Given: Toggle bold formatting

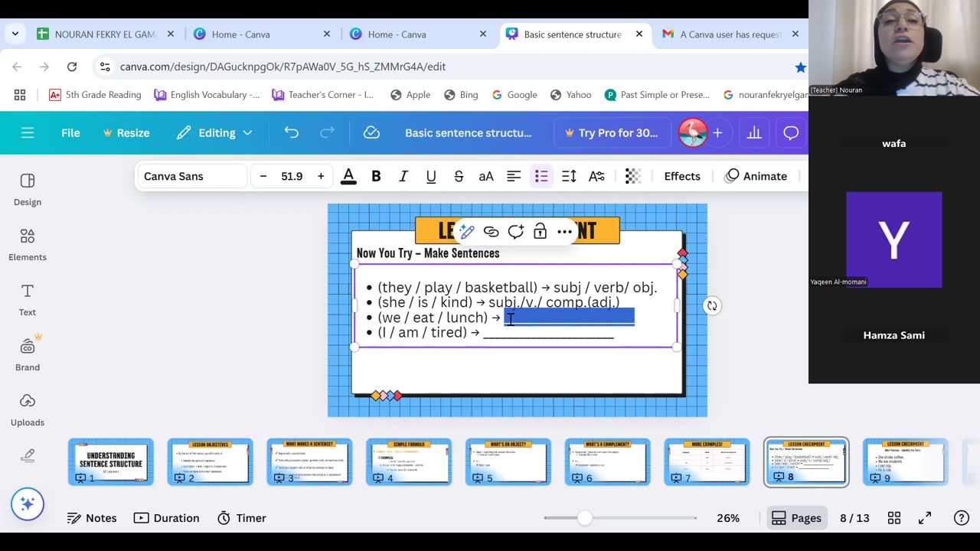Looking at the screenshot, I should tap(376, 176).
